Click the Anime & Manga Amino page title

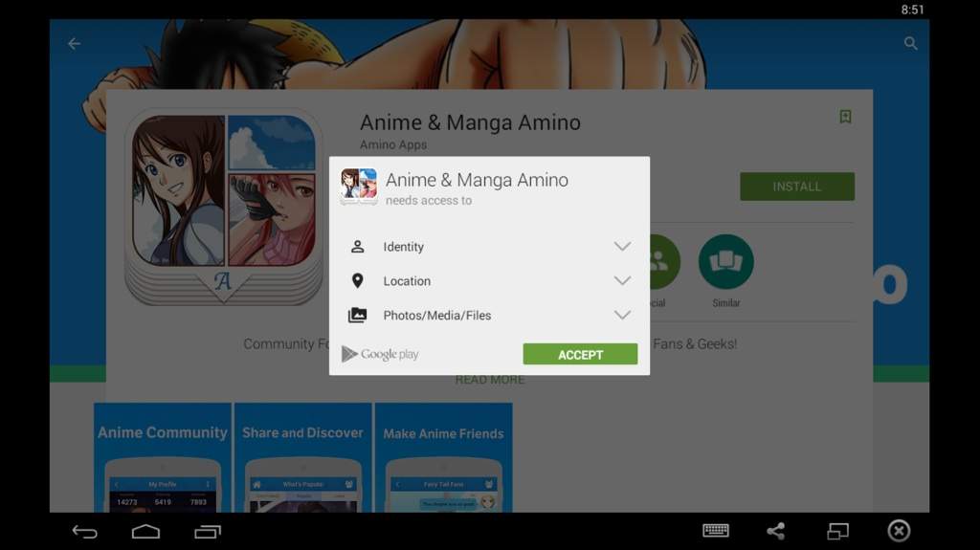[x=470, y=122]
